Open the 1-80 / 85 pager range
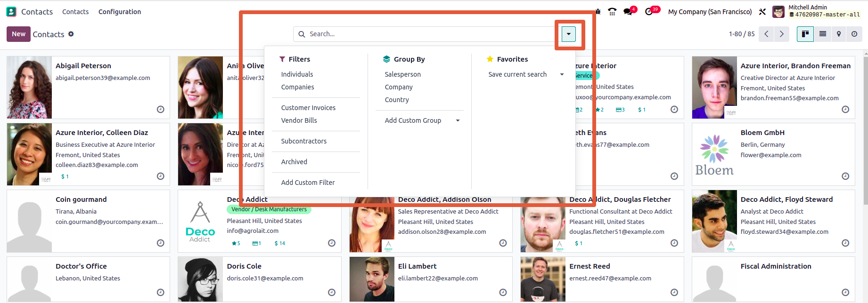Viewport: 868px width, 303px height. pyautogui.click(x=742, y=34)
